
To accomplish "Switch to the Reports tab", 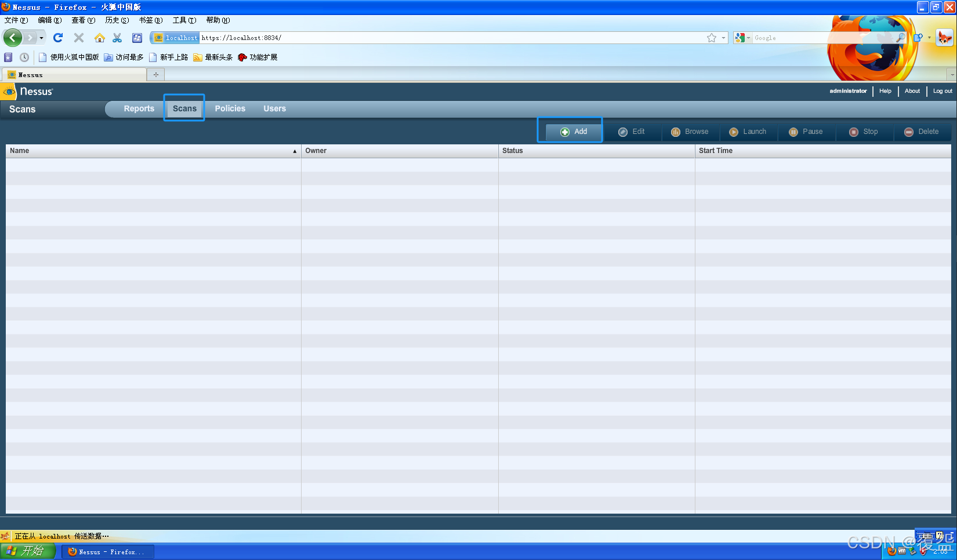I will point(139,108).
